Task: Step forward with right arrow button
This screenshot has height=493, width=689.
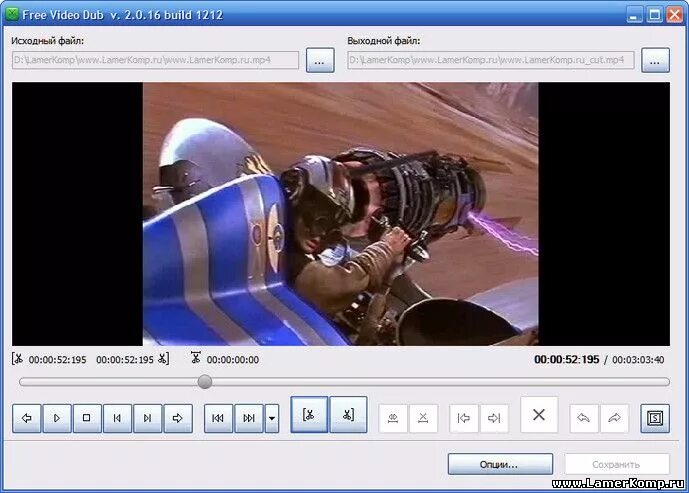Action: 178,418
